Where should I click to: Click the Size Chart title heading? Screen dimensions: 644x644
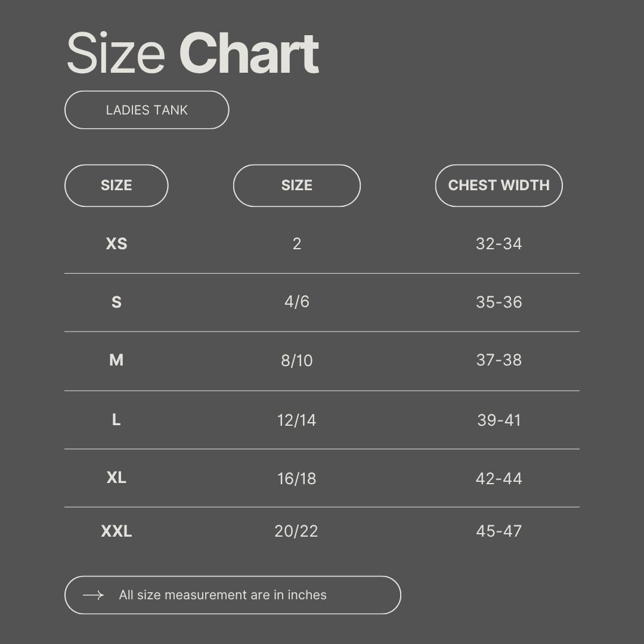pos(192,54)
